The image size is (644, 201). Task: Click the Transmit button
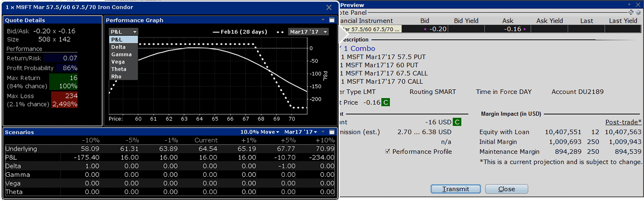click(x=456, y=189)
